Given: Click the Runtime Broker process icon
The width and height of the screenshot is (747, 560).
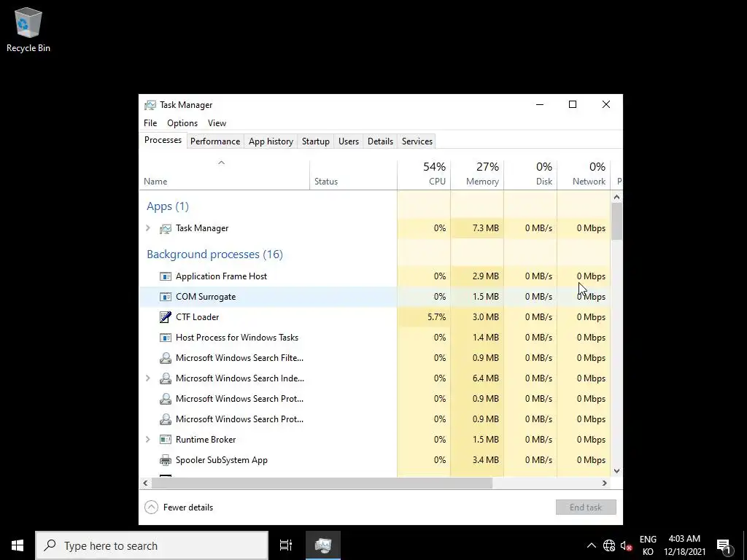Looking at the screenshot, I should (x=166, y=440).
